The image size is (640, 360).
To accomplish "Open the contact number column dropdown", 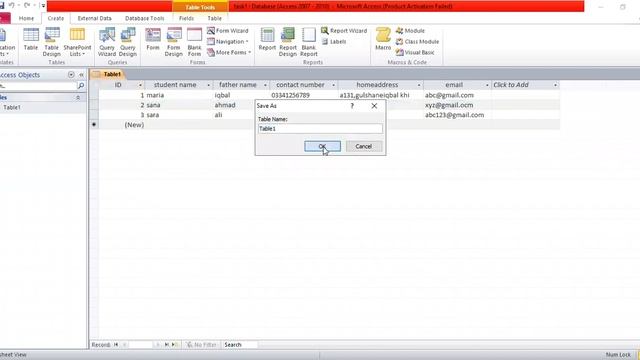I will pyautogui.click(x=333, y=85).
